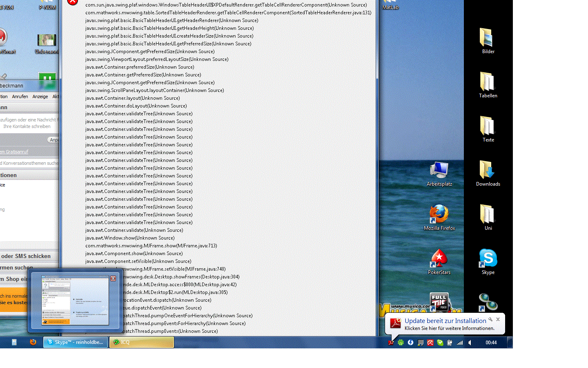Open the Anzeige menu in Skype

pos(40,96)
